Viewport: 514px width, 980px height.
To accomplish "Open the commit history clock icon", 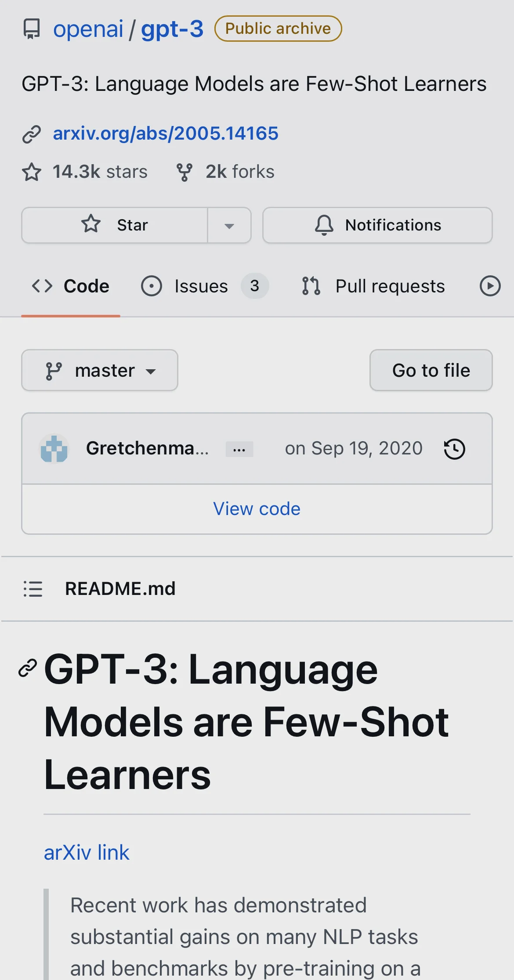I will [454, 449].
